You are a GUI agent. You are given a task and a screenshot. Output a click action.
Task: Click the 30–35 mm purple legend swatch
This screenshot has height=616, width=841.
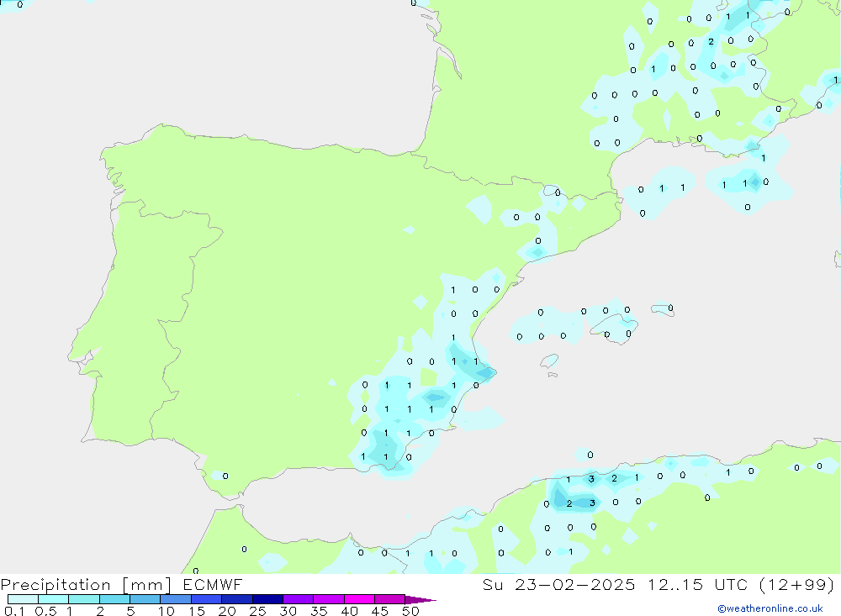[x=299, y=599]
